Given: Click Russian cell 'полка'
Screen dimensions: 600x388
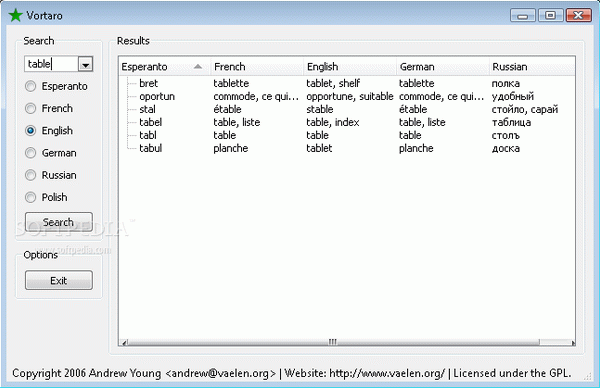Looking at the screenshot, I should tap(505, 83).
